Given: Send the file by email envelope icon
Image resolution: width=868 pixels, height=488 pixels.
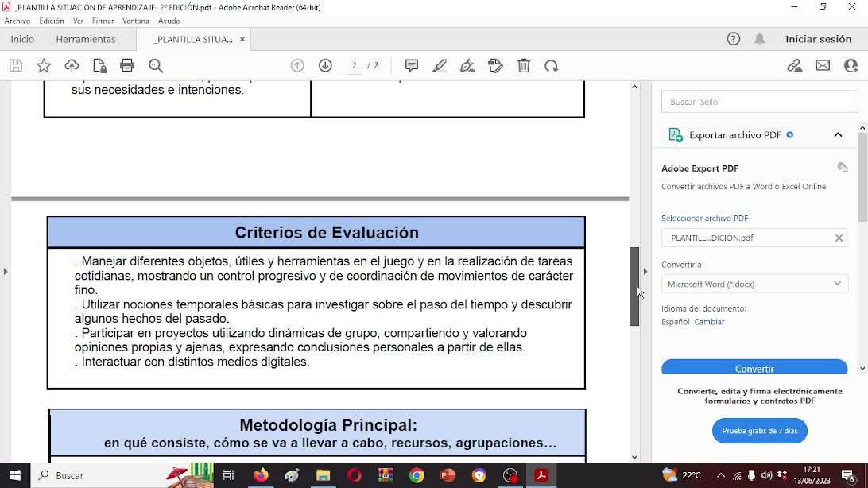Looking at the screenshot, I should [823, 66].
